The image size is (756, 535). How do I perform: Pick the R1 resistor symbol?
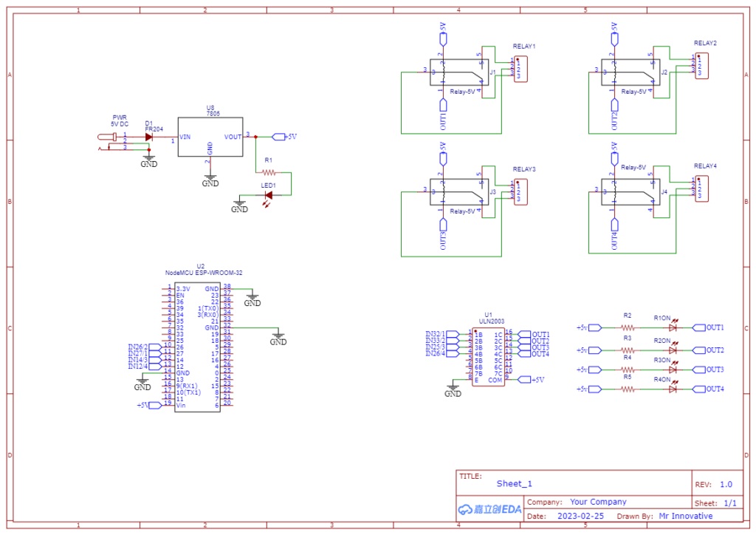click(269, 172)
